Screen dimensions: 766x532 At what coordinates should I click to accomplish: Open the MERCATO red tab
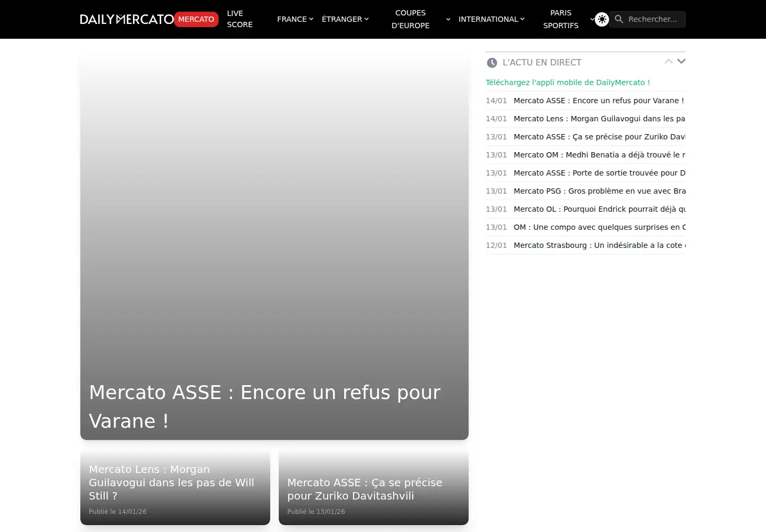(196, 19)
